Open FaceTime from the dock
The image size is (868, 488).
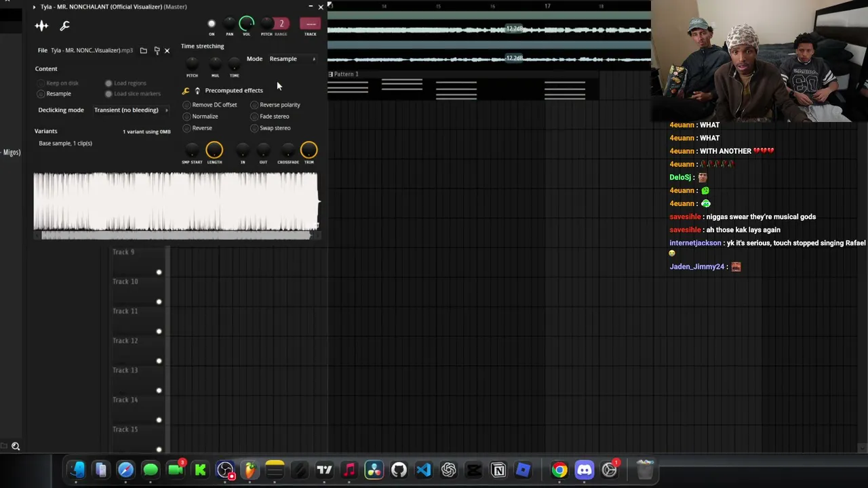(176, 469)
